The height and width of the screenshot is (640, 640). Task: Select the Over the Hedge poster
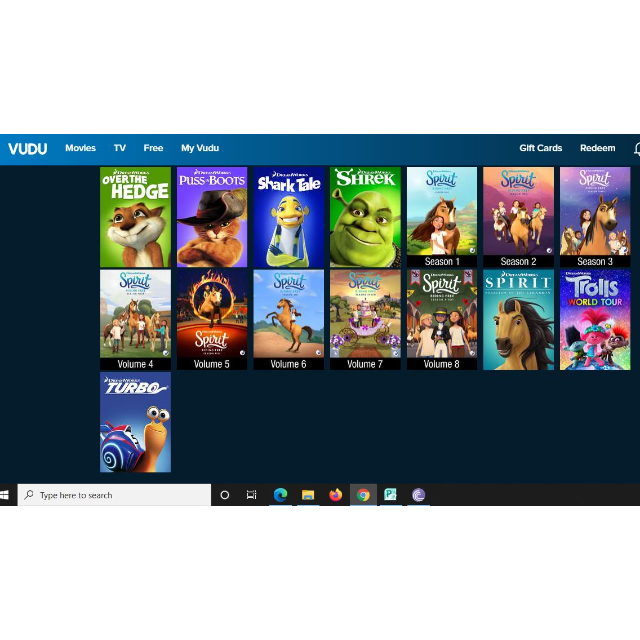tap(136, 217)
